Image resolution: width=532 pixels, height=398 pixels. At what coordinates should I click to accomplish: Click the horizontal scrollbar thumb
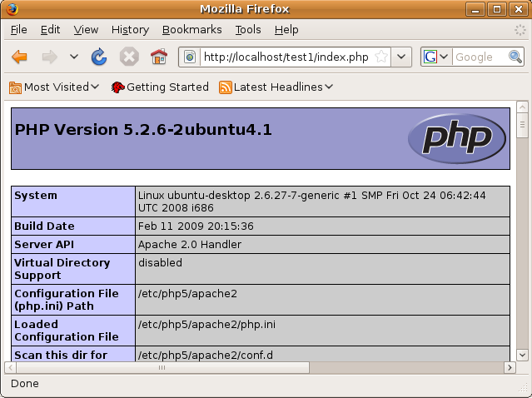(x=162, y=367)
